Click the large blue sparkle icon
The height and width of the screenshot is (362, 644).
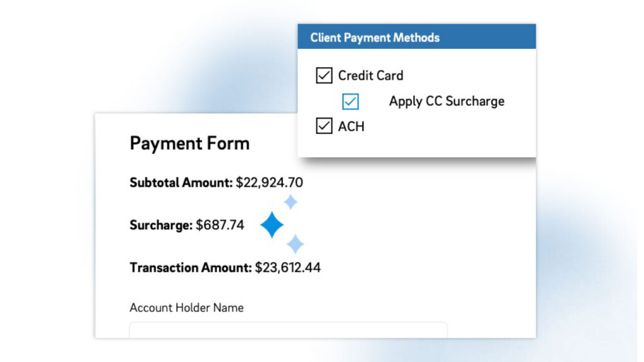click(272, 225)
